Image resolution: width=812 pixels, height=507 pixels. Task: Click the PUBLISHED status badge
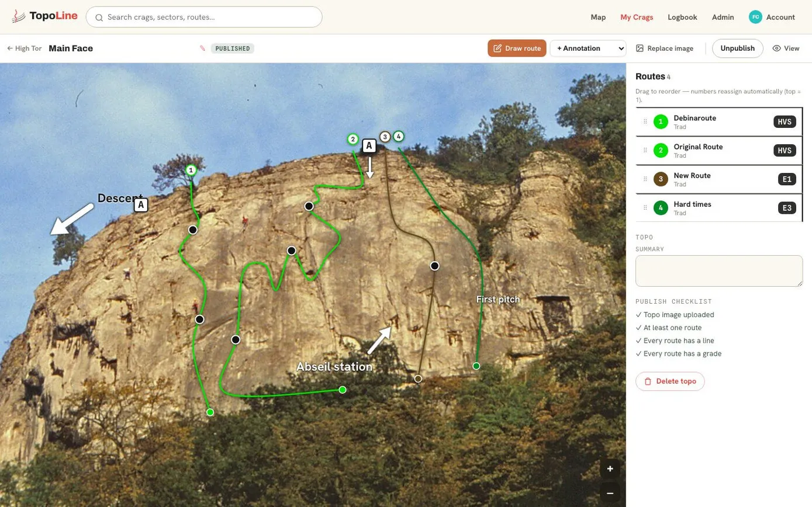point(232,48)
